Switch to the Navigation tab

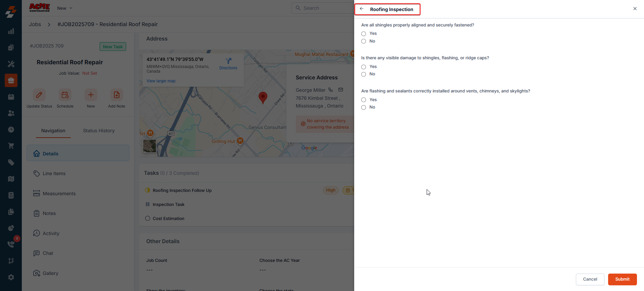click(53, 131)
